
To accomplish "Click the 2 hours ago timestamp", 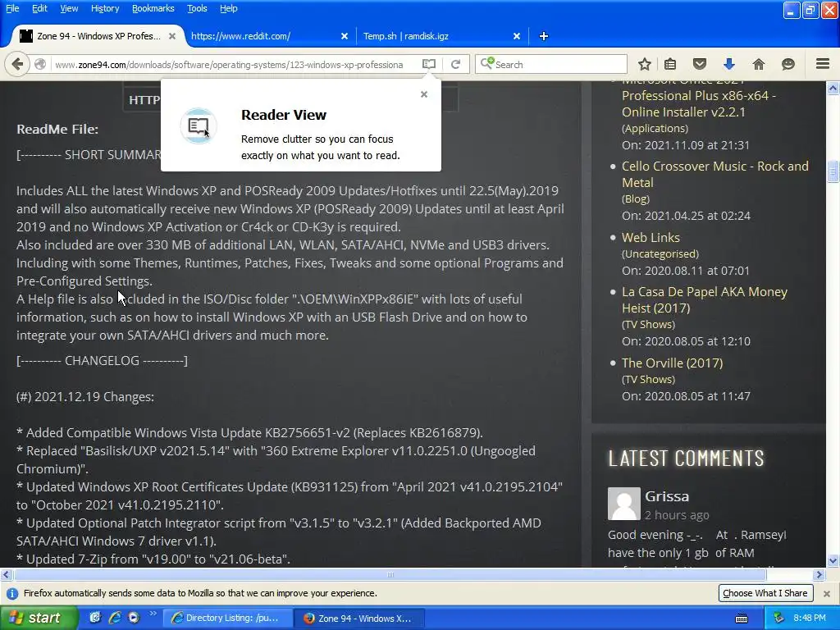I will 677,515.
